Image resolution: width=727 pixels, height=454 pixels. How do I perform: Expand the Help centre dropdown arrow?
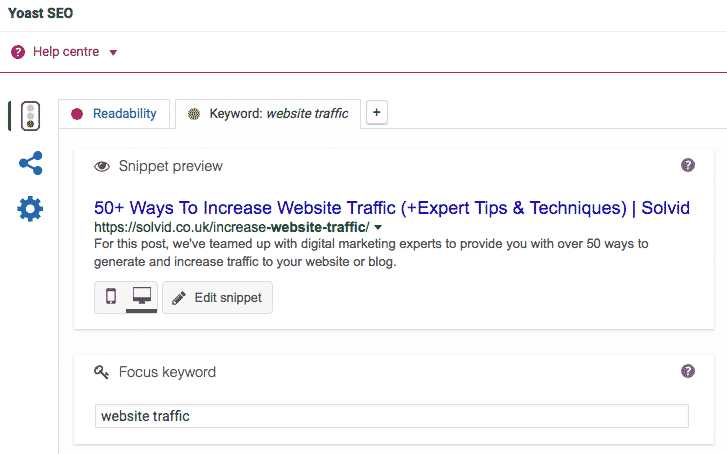click(113, 52)
